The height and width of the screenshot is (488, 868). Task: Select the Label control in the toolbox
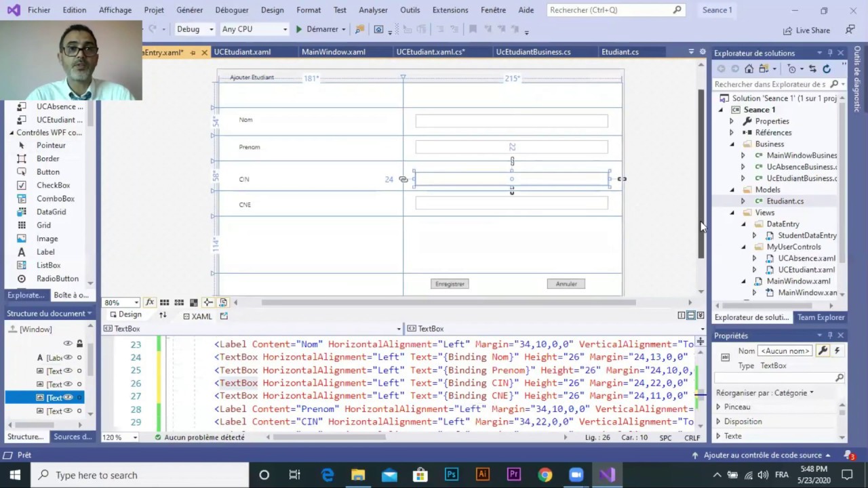(x=45, y=252)
